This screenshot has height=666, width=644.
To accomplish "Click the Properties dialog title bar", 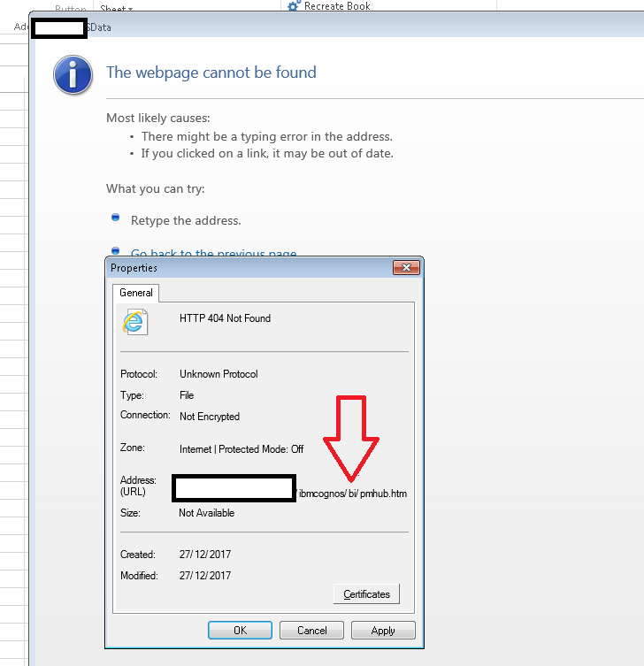I will (x=248, y=267).
